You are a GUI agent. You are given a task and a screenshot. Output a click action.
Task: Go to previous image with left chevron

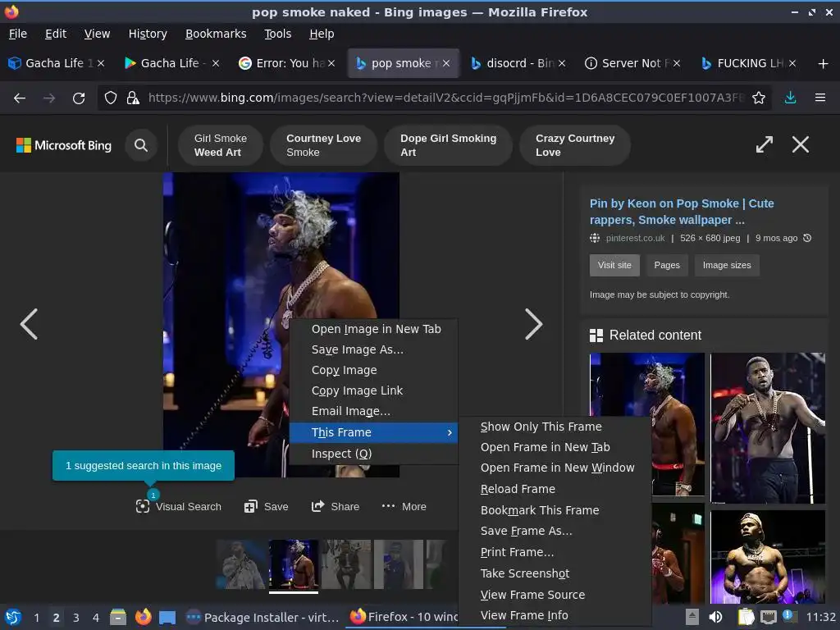pos(29,324)
